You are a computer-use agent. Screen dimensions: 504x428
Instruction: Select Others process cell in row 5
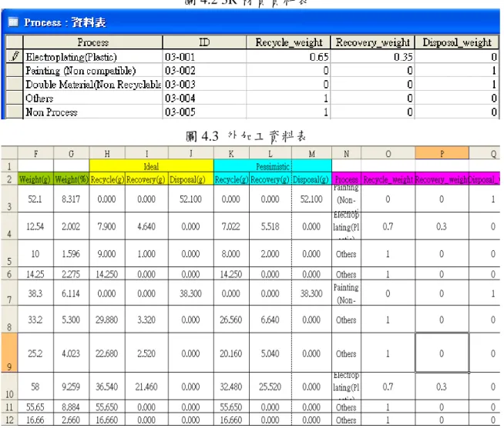tap(346, 254)
